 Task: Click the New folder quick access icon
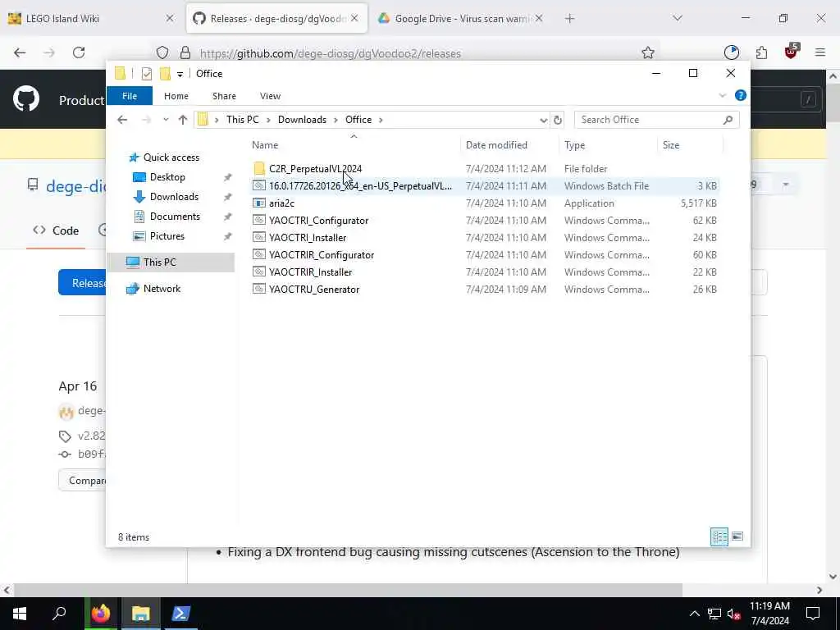tap(165, 73)
